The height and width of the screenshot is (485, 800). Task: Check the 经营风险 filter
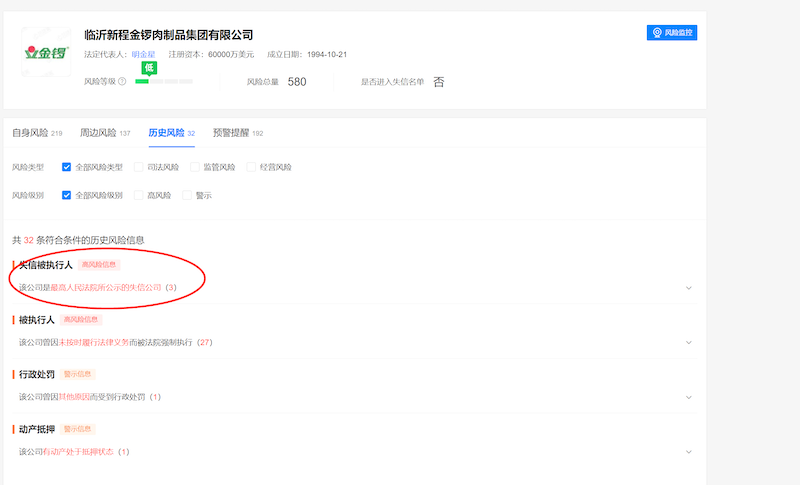click(251, 167)
